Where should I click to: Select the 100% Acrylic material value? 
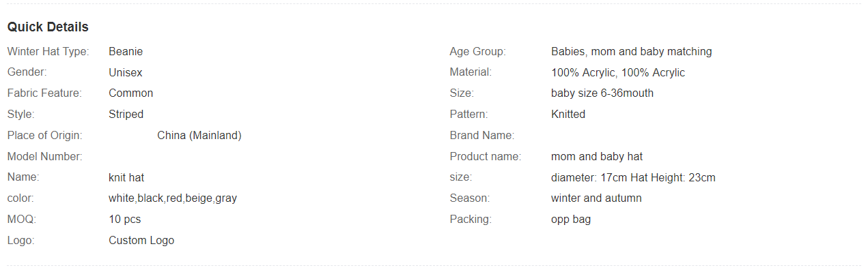pos(618,72)
